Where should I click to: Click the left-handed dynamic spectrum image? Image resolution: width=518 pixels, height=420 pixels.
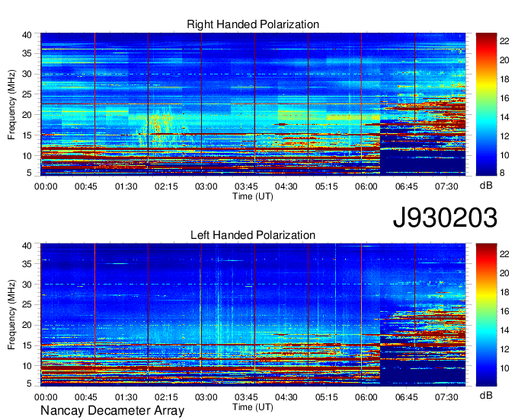pyautogui.click(x=253, y=315)
